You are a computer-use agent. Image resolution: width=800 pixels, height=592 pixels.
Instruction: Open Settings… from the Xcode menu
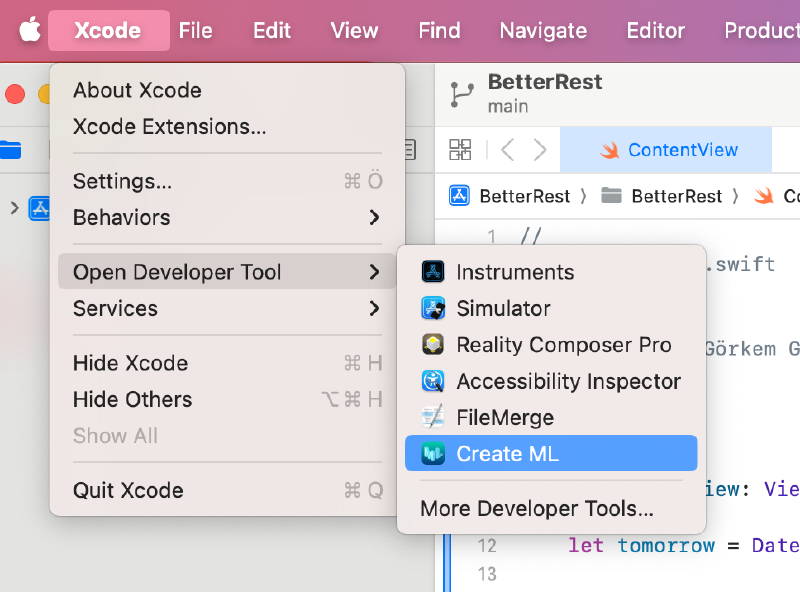(x=227, y=181)
